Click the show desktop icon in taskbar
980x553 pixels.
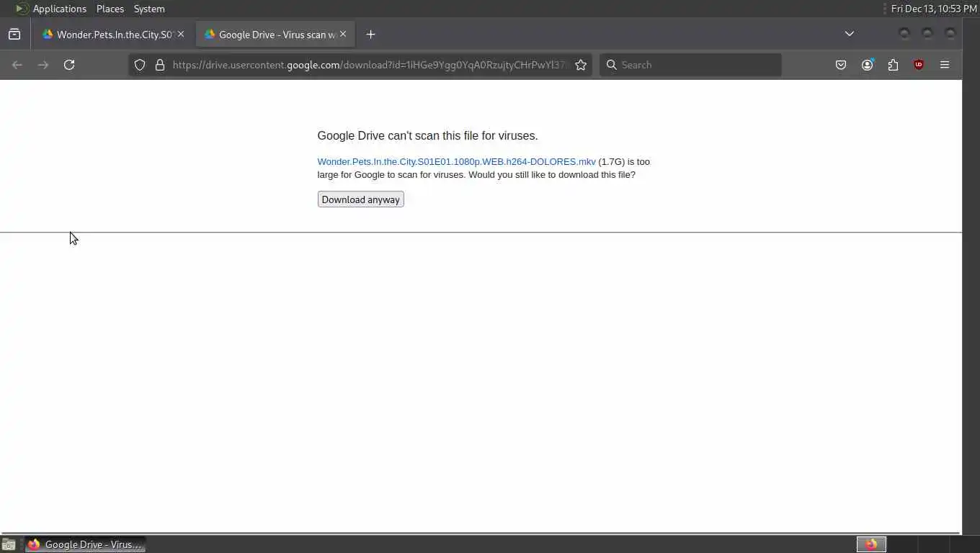pyautogui.click(x=9, y=544)
